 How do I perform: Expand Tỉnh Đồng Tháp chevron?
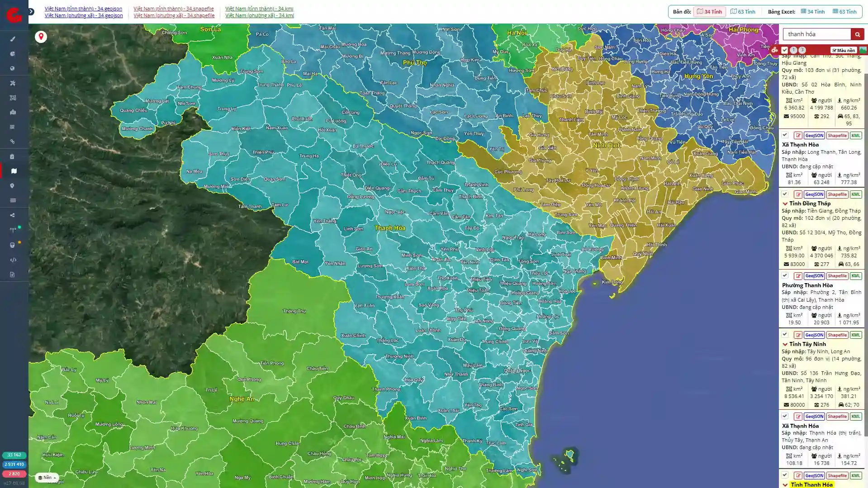pyautogui.click(x=785, y=204)
